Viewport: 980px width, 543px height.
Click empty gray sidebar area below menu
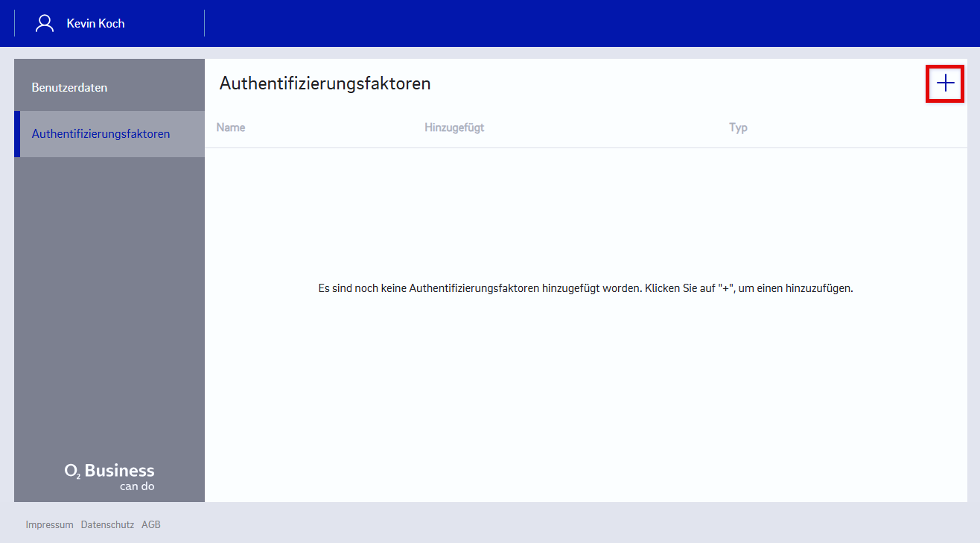109,298
